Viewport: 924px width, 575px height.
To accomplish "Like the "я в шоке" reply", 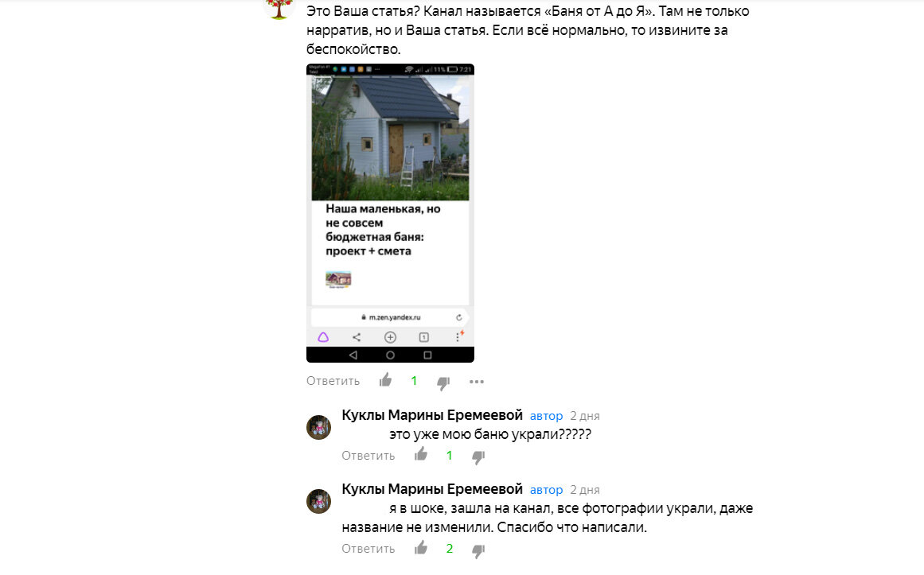I will coord(421,548).
